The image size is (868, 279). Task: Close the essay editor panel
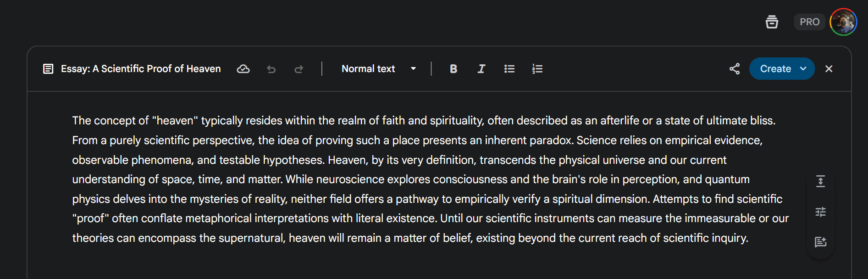[x=829, y=69]
